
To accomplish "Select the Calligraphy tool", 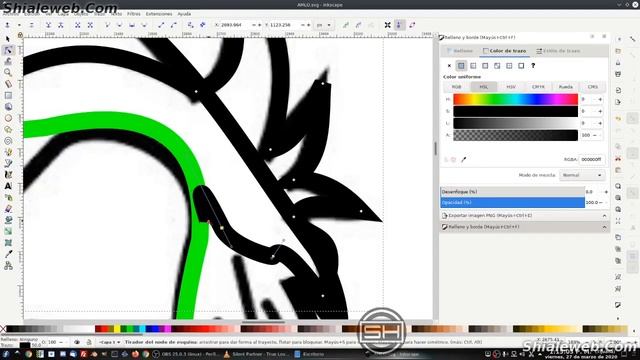I will tap(8, 175).
